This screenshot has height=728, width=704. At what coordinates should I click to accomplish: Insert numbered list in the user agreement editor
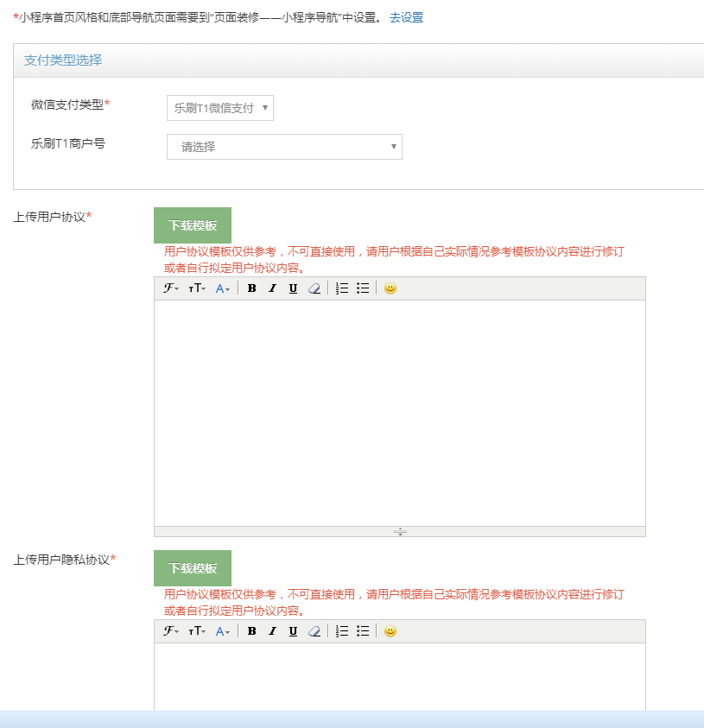[x=342, y=288]
